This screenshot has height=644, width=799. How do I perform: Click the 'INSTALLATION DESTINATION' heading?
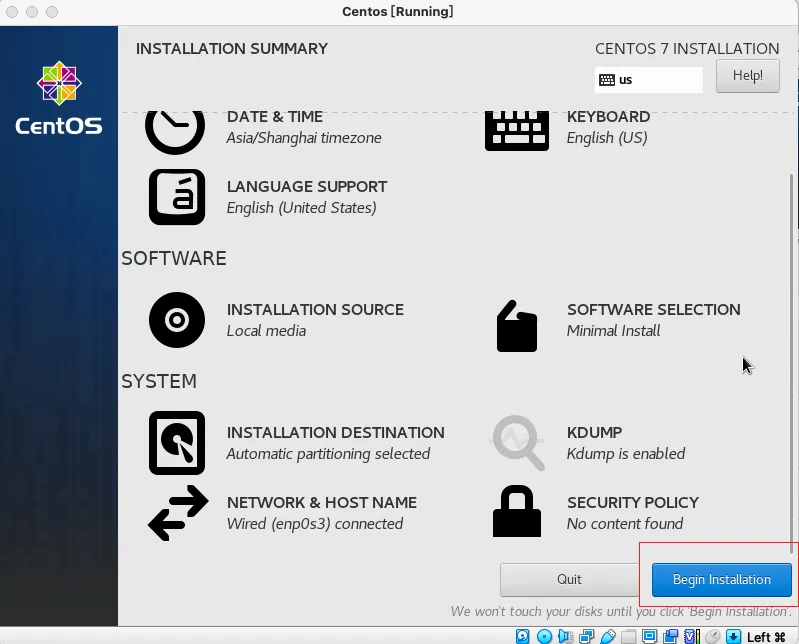tap(336, 433)
